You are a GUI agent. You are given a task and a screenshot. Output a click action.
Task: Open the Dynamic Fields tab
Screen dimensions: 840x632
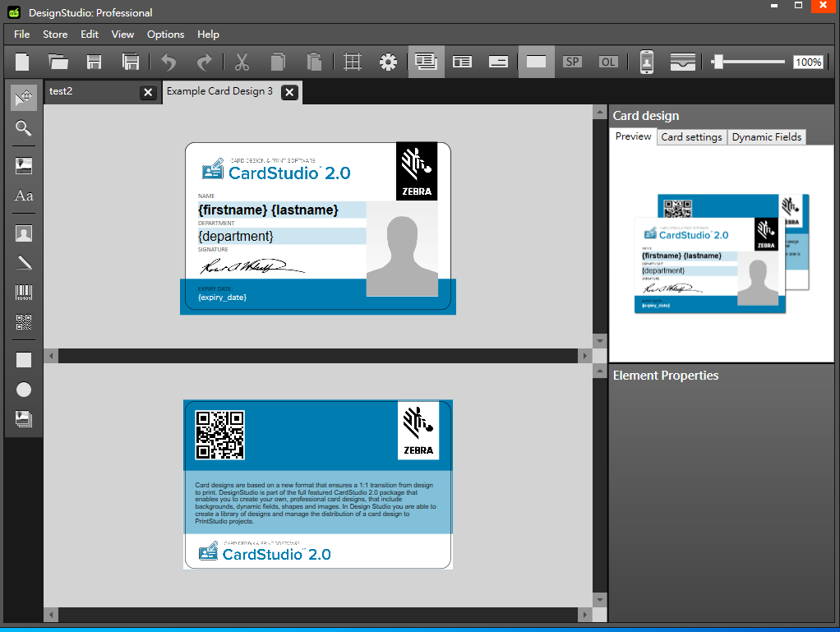(767, 137)
